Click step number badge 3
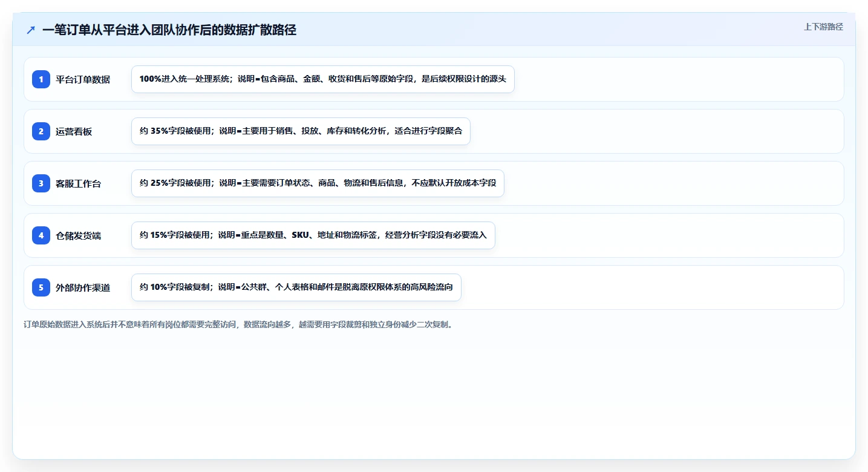Screen dimensions: 868x472 (x=41, y=183)
